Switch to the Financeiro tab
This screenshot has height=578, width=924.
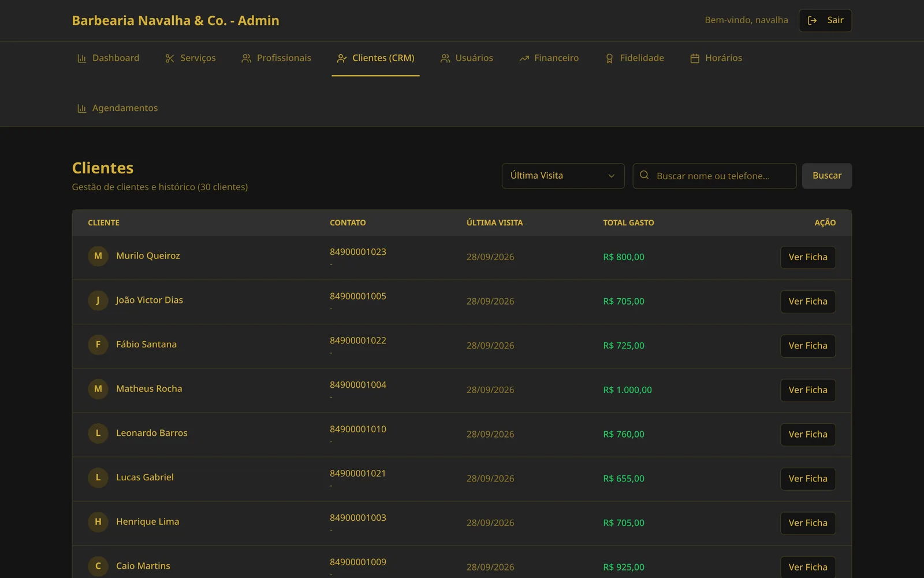[x=549, y=58]
